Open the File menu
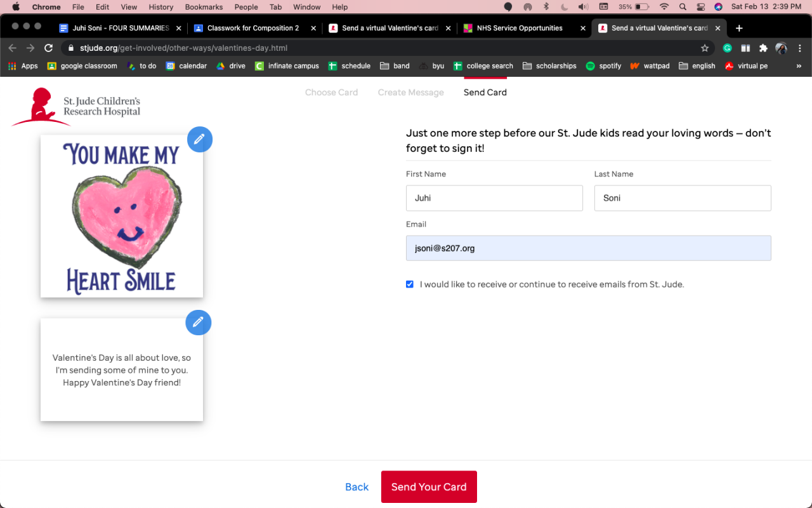The image size is (812, 508). pos(78,7)
